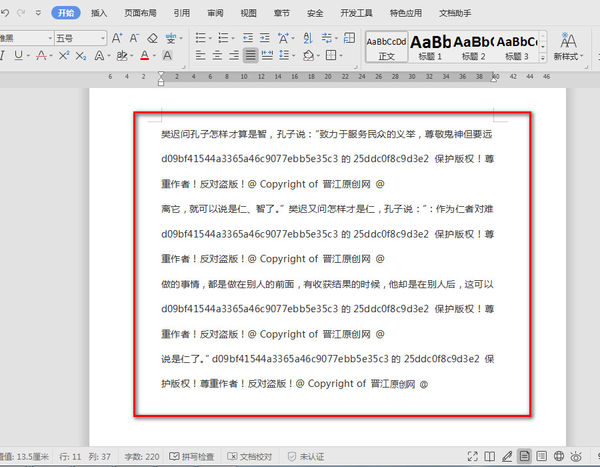Open the New Style (新样式) button
600x467 pixels.
click(x=568, y=47)
